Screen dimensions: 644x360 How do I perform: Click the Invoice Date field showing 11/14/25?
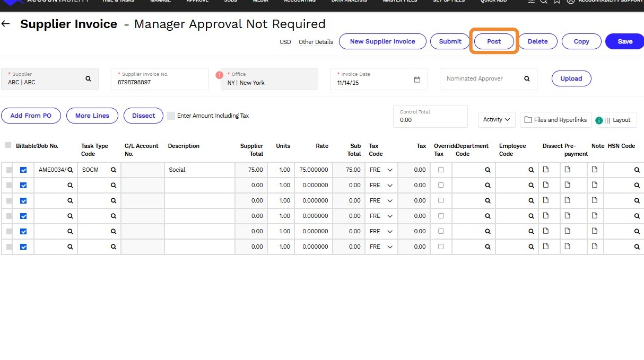[379, 79]
